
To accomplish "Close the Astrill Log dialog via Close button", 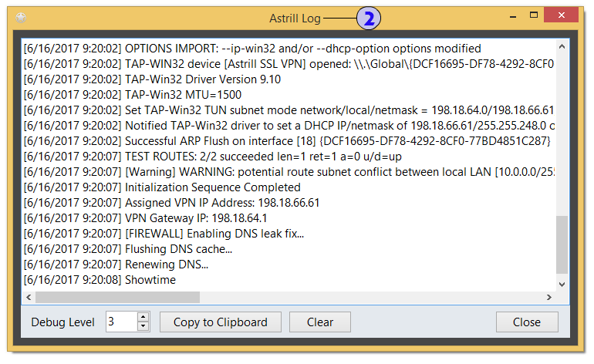I will [527, 322].
